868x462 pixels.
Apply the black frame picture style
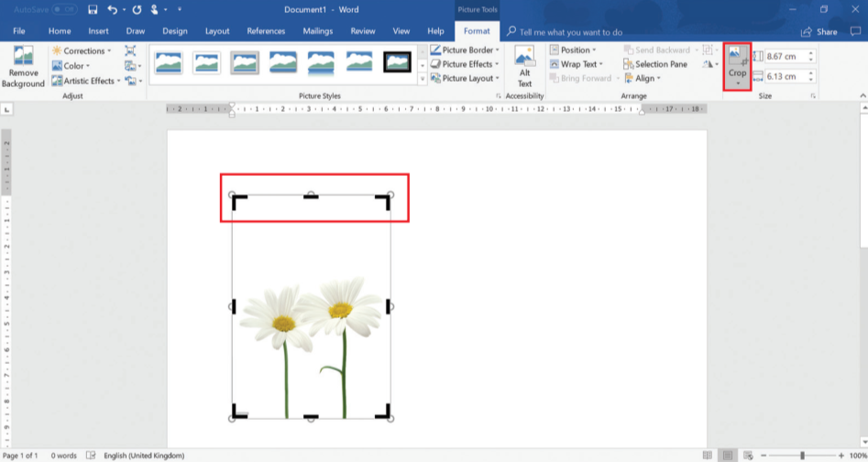pyautogui.click(x=397, y=62)
